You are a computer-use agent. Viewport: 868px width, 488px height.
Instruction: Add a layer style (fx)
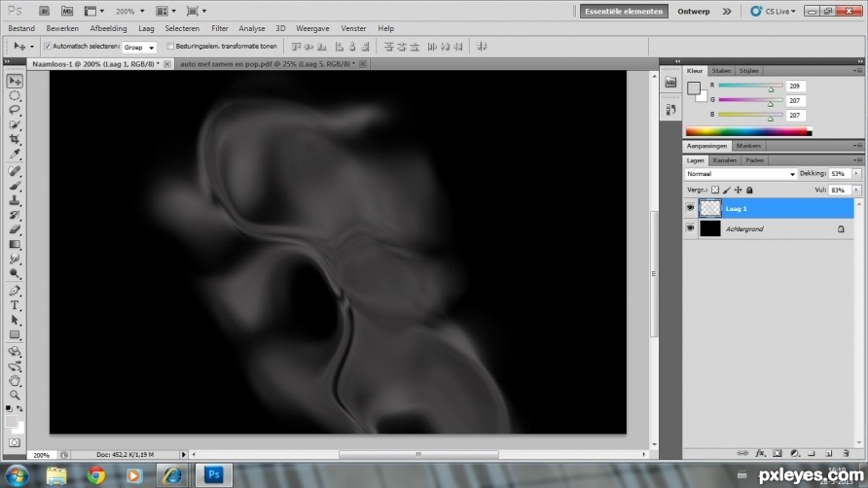[760, 453]
